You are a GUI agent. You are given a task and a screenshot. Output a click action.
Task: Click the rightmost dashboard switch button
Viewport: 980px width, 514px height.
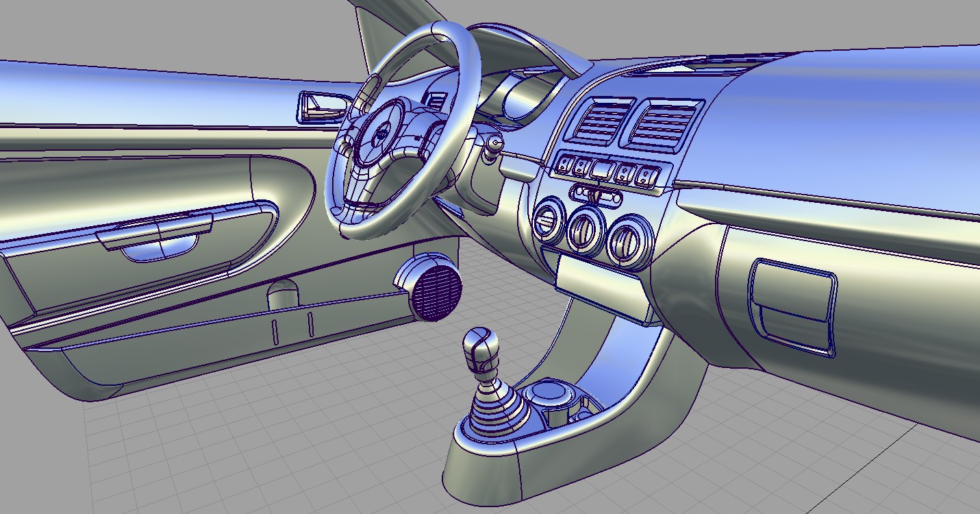tap(646, 177)
